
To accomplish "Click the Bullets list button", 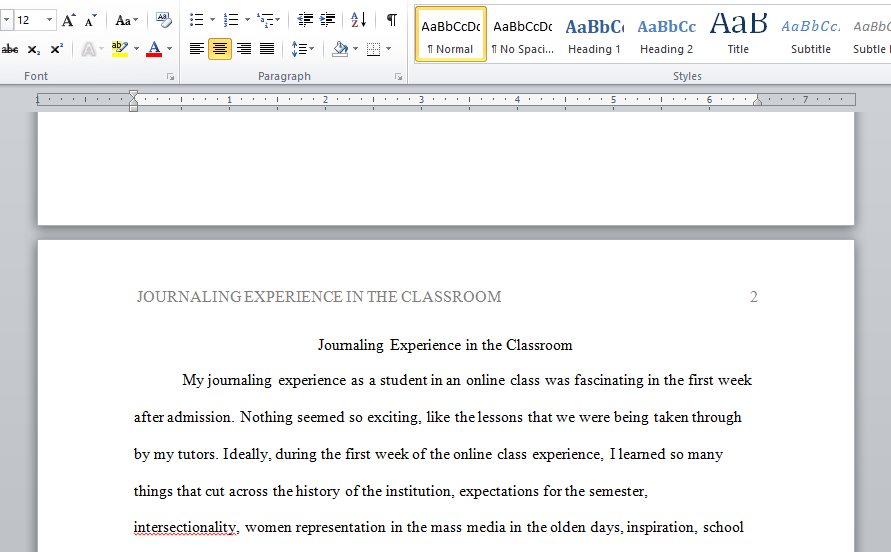I will [197, 20].
